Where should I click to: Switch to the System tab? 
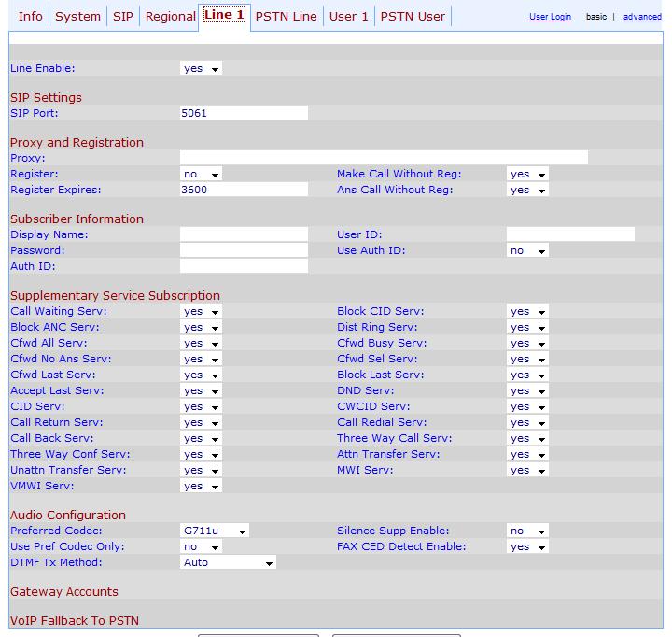pyautogui.click(x=77, y=16)
